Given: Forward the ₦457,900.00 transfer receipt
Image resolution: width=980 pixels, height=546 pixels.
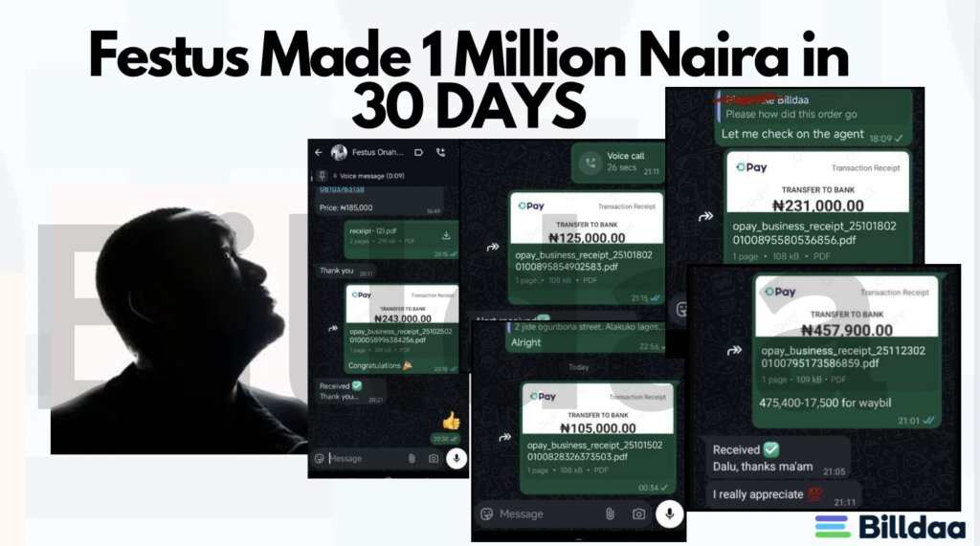Looking at the screenshot, I should (x=734, y=350).
